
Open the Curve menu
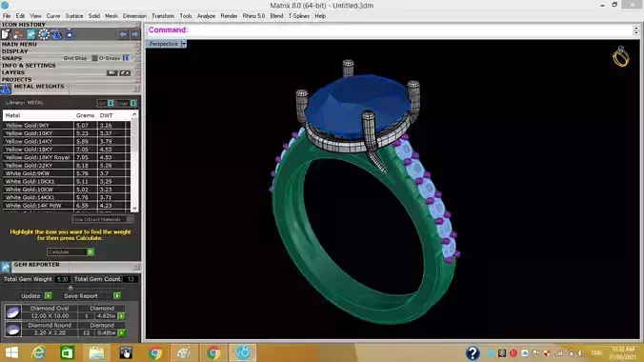point(53,16)
